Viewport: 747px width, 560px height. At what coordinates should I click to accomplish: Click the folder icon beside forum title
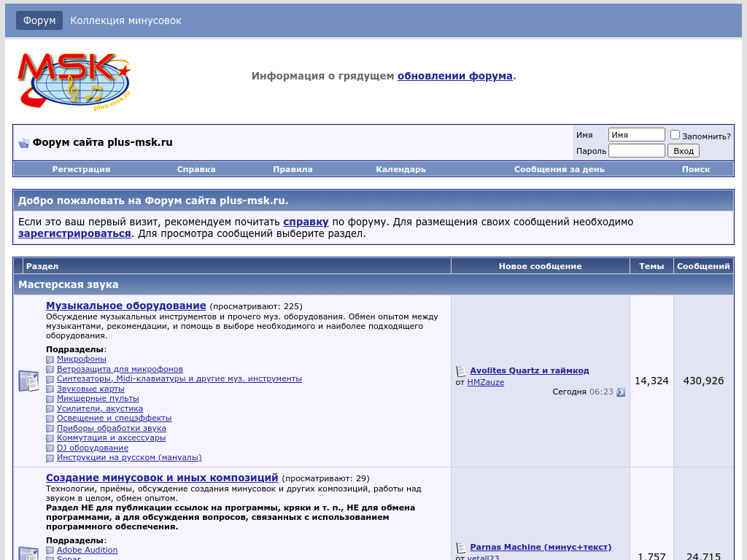(x=23, y=143)
